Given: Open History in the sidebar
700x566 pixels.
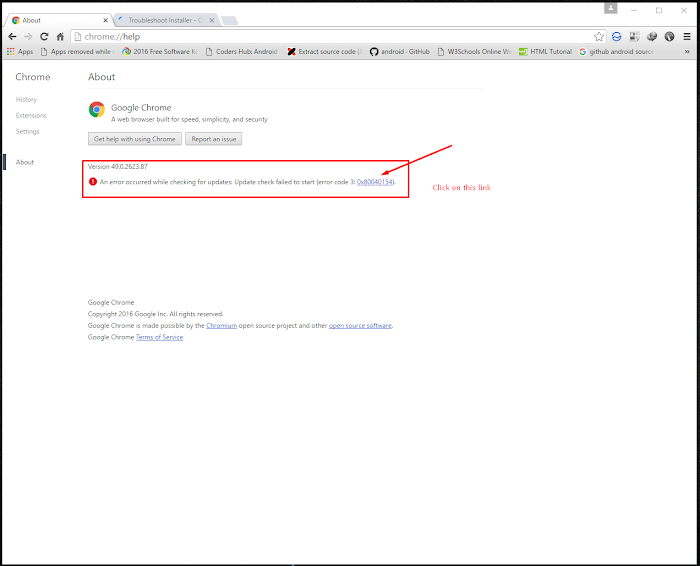Looking at the screenshot, I should [x=26, y=100].
